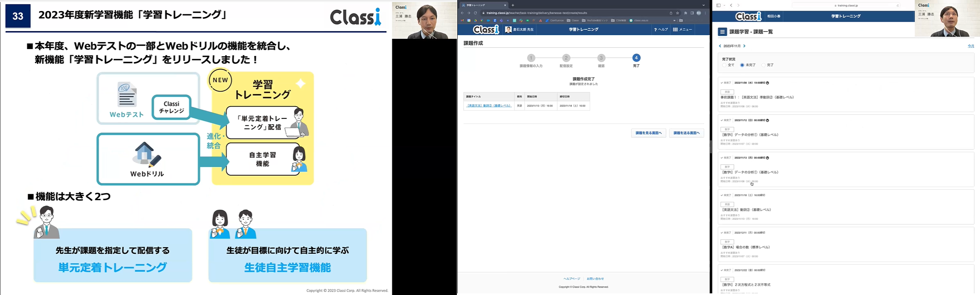Open Google Drive bookmark icon
This screenshot has width=980, height=295.
pos(476,20)
